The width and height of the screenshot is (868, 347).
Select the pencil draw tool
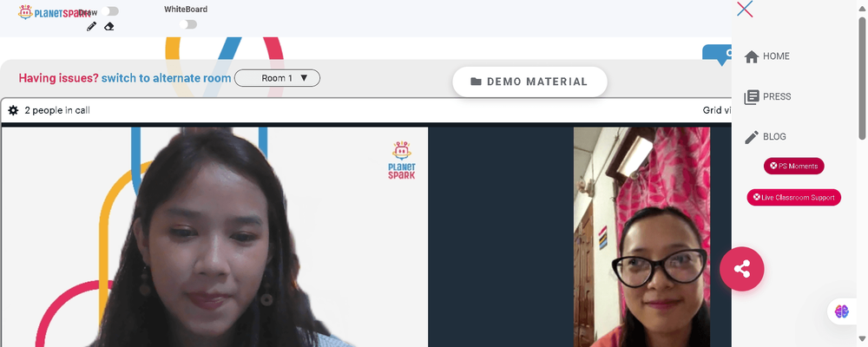point(92,26)
